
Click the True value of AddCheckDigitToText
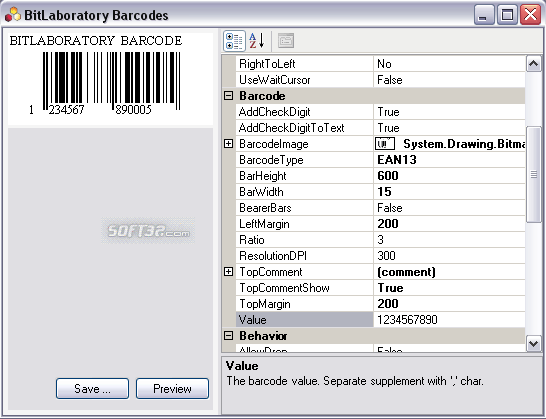(389, 128)
